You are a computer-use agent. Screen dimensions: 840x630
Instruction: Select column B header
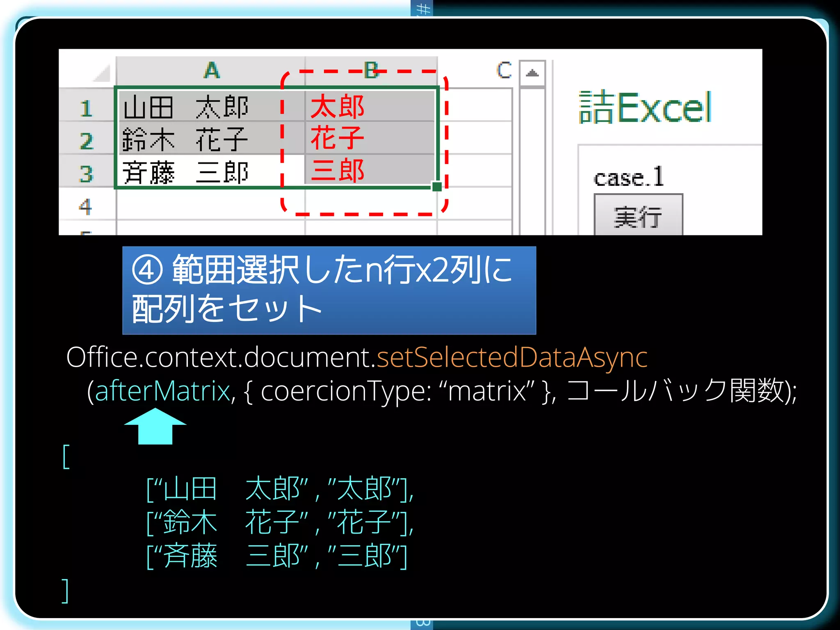pyautogui.click(x=372, y=71)
